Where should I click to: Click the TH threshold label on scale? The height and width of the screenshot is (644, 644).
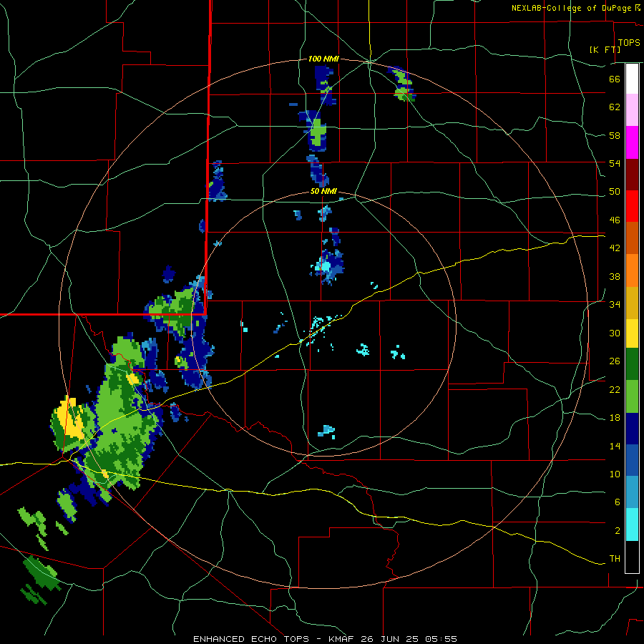tap(615, 559)
